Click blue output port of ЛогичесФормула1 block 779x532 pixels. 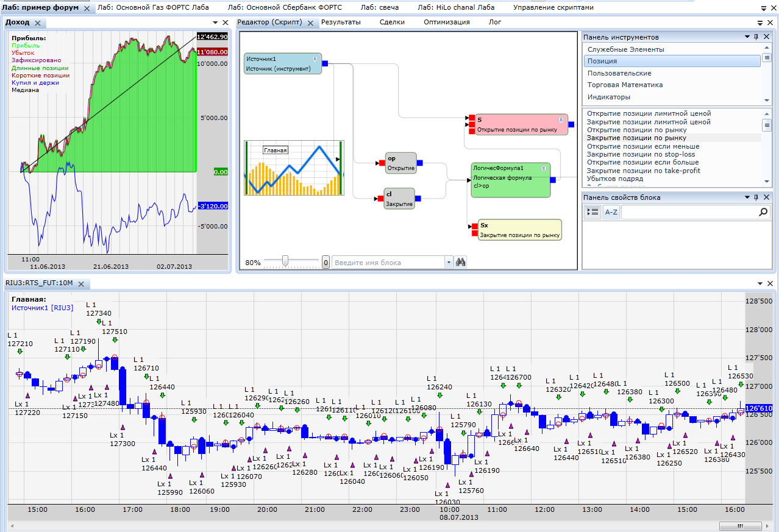(x=553, y=180)
